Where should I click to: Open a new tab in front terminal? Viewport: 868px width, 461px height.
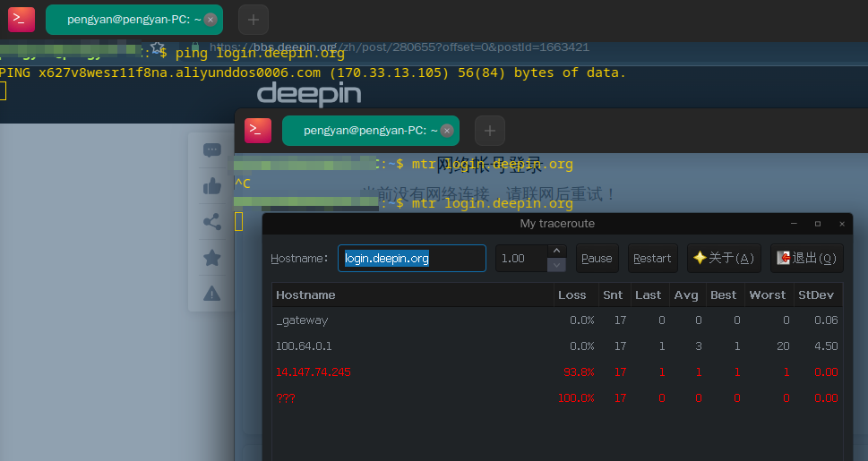tap(490, 131)
